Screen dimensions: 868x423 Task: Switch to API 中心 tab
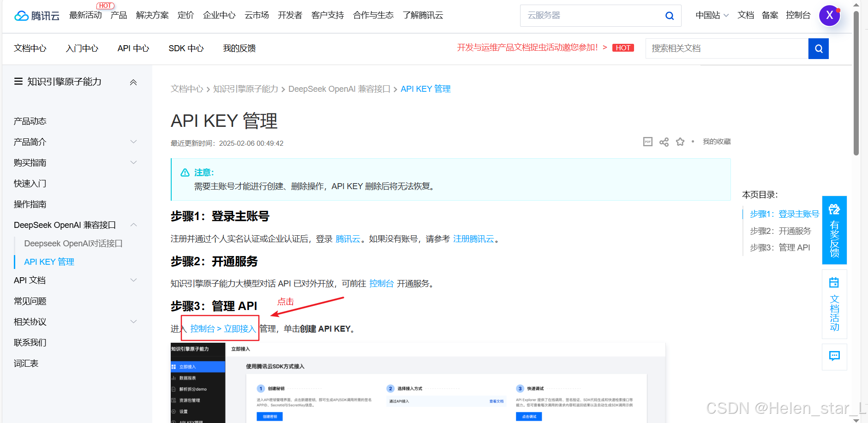coord(133,48)
